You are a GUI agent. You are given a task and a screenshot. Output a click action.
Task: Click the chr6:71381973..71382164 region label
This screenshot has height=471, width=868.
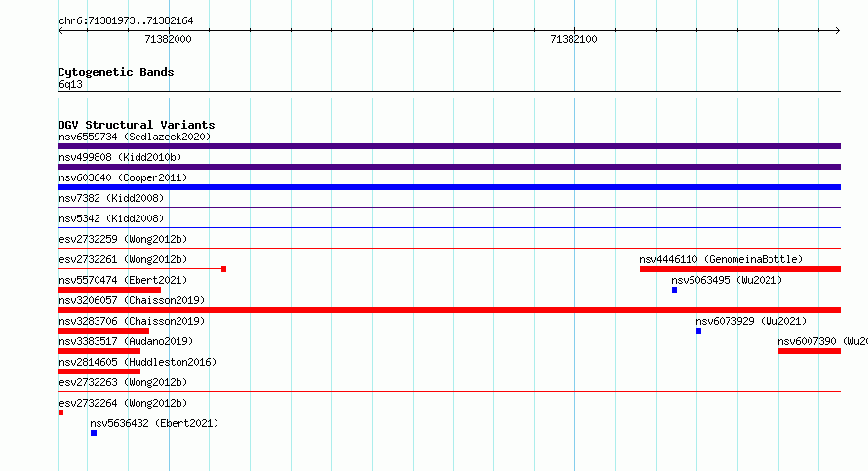(x=126, y=20)
